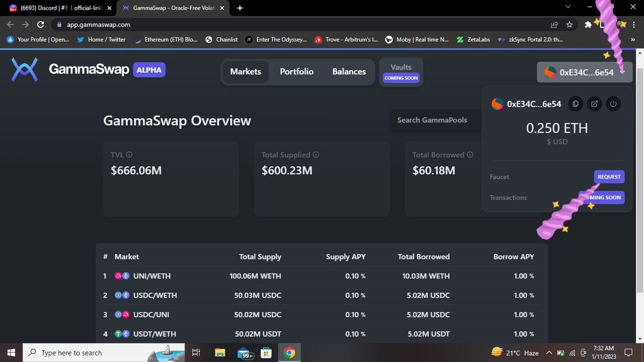Click the Faucet REQUEST button
The width and height of the screenshot is (644, 362).
pos(609,177)
